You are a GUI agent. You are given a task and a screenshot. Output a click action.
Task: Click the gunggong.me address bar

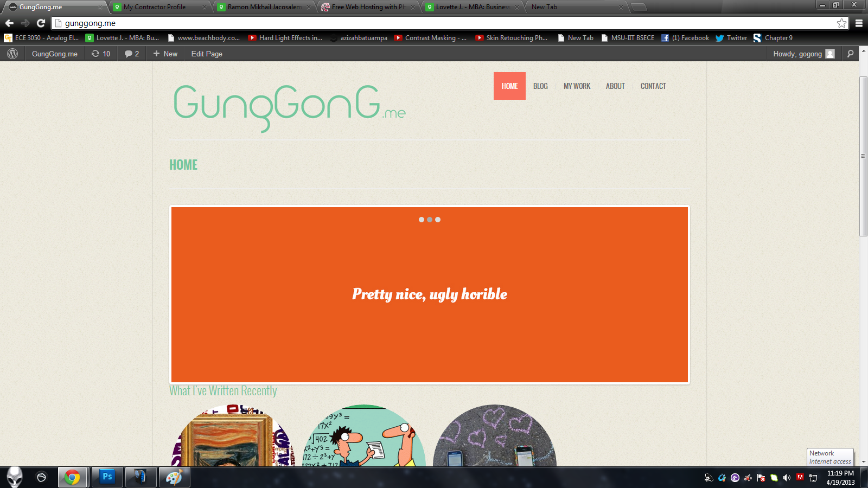tap(434, 23)
